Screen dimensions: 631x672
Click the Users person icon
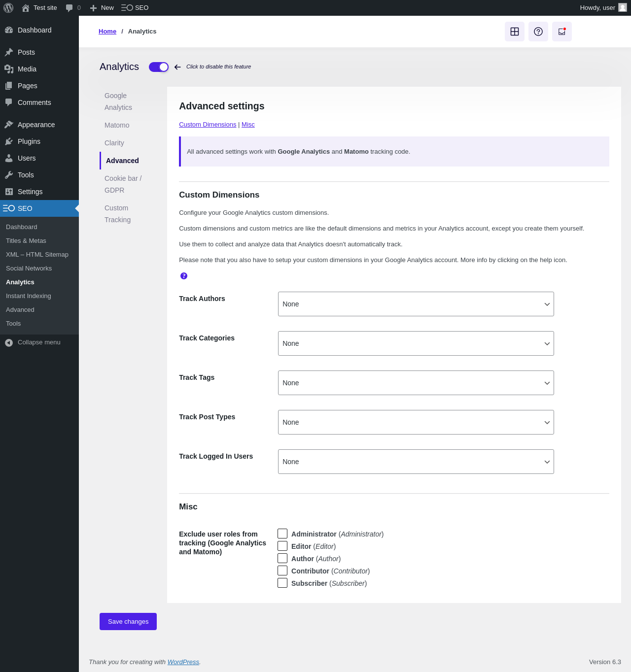(x=9, y=158)
